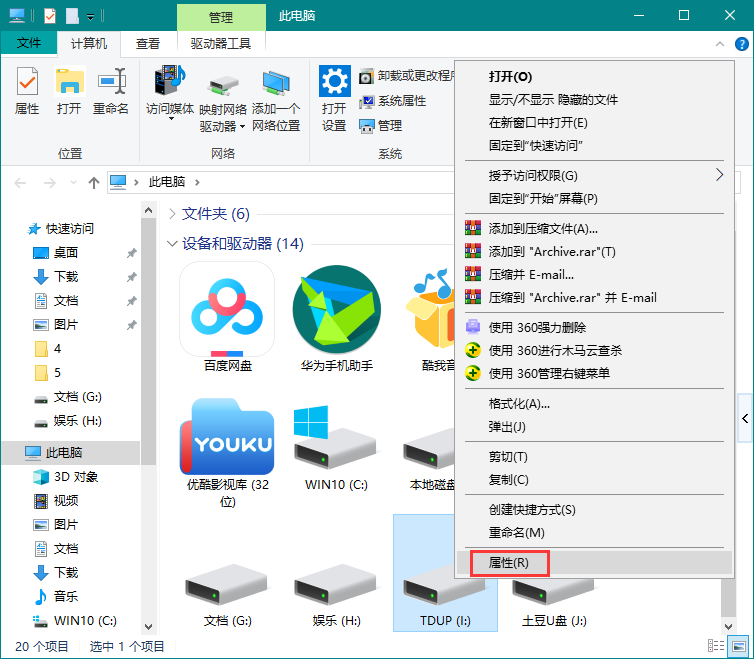The height and width of the screenshot is (659, 754).
Task: Choose 属性(R) in the context menu
Action: click(594, 562)
